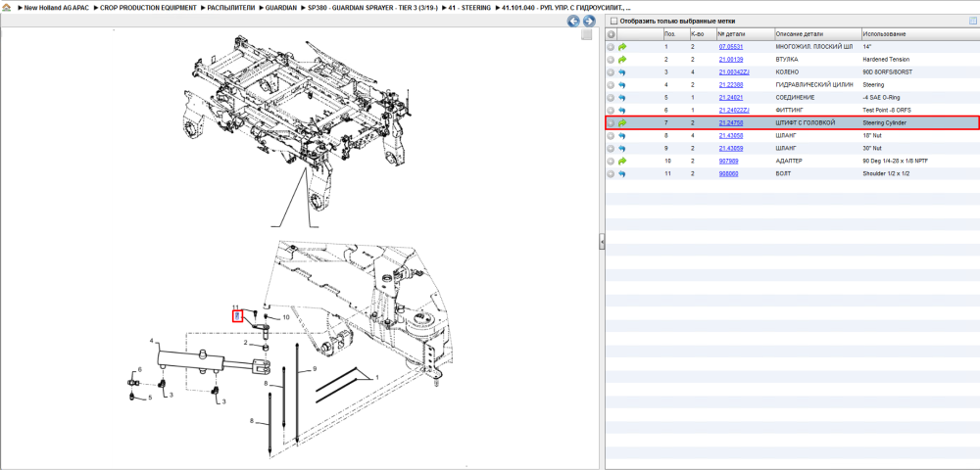Screen dimensions: 980x470
Task: Click the round gray icon in АДАПТЕР row
Action: click(x=612, y=161)
